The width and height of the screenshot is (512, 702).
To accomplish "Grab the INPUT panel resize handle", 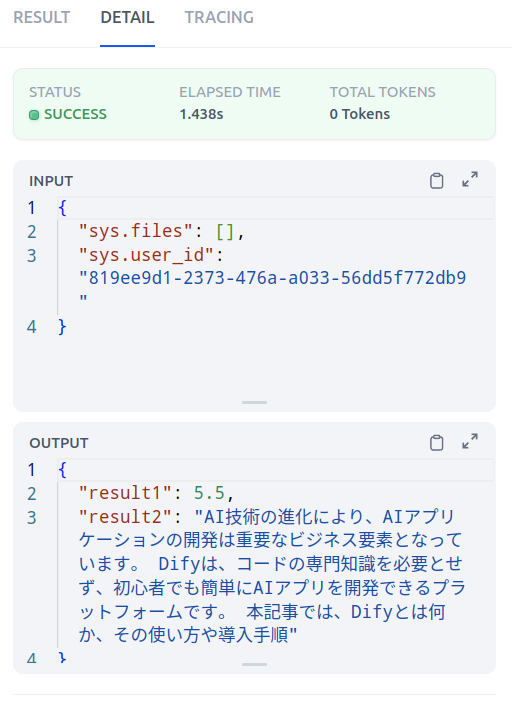I will [x=254, y=402].
